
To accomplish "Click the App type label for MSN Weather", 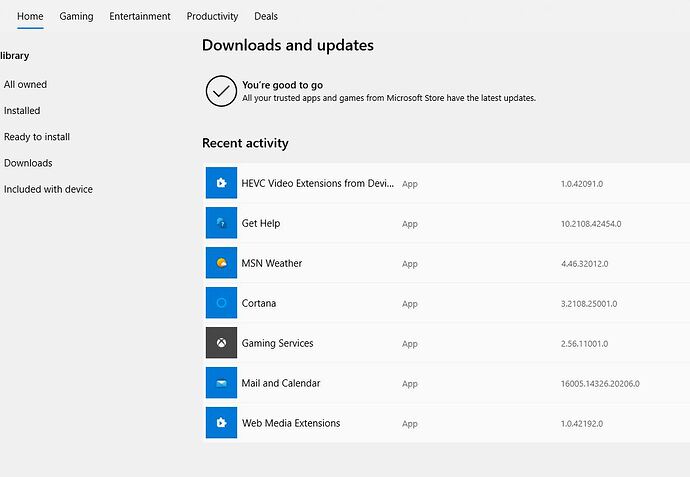I will click(x=410, y=264).
